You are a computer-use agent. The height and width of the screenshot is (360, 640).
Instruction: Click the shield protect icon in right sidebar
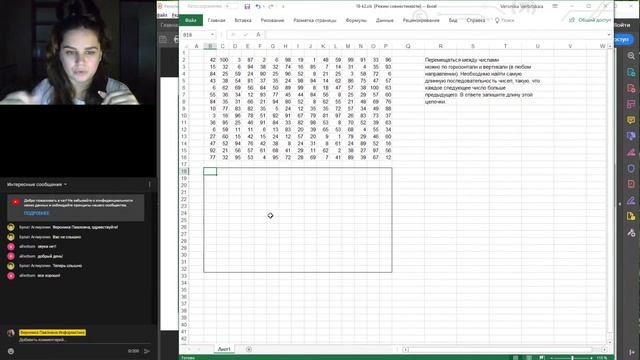tap(631, 168)
